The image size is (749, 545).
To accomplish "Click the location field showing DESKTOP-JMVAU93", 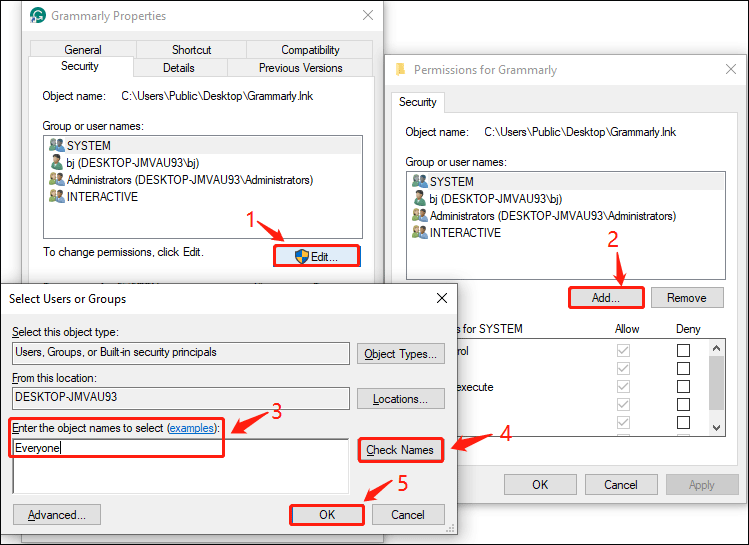I will [x=181, y=398].
